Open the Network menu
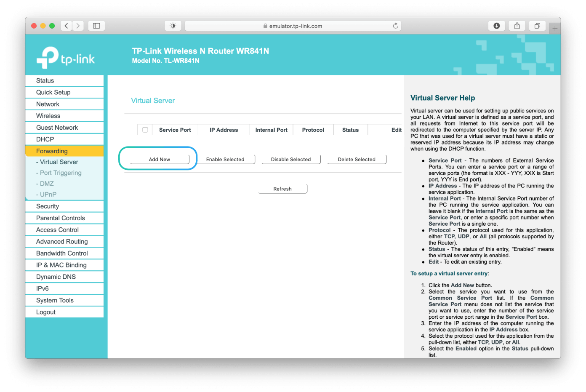This screenshot has width=586, height=392. point(64,104)
